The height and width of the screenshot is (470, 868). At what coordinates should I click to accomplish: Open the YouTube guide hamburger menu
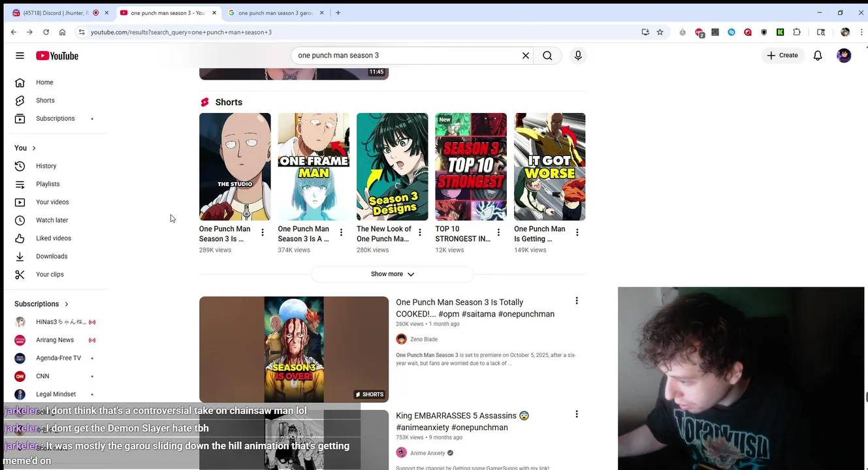pos(20,55)
